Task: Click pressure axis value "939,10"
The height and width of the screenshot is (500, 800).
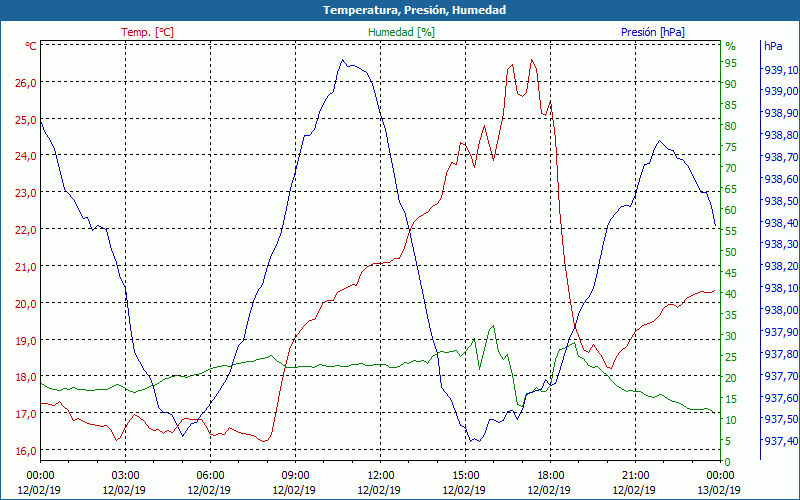Action: click(781, 70)
